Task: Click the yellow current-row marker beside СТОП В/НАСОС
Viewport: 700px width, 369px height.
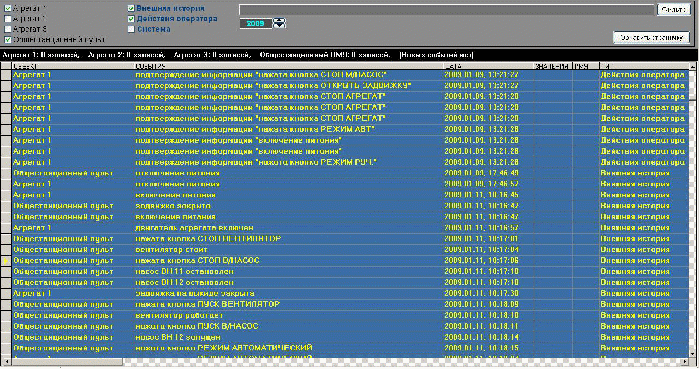Action: click(6, 261)
